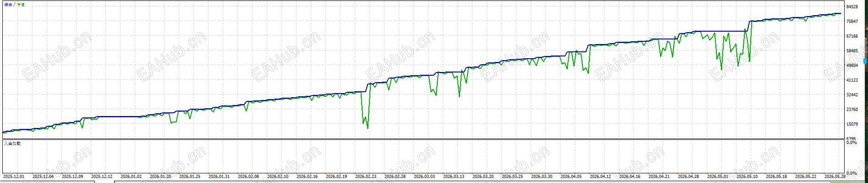Viewport: 868px width, 183px height.
Task: Click the 2026.01.25 date label
Action: (190, 176)
